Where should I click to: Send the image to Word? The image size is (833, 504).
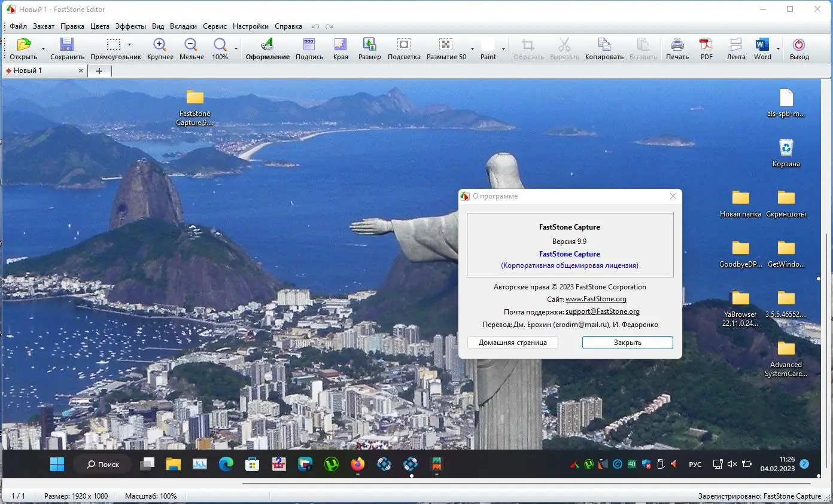(762, 45)
